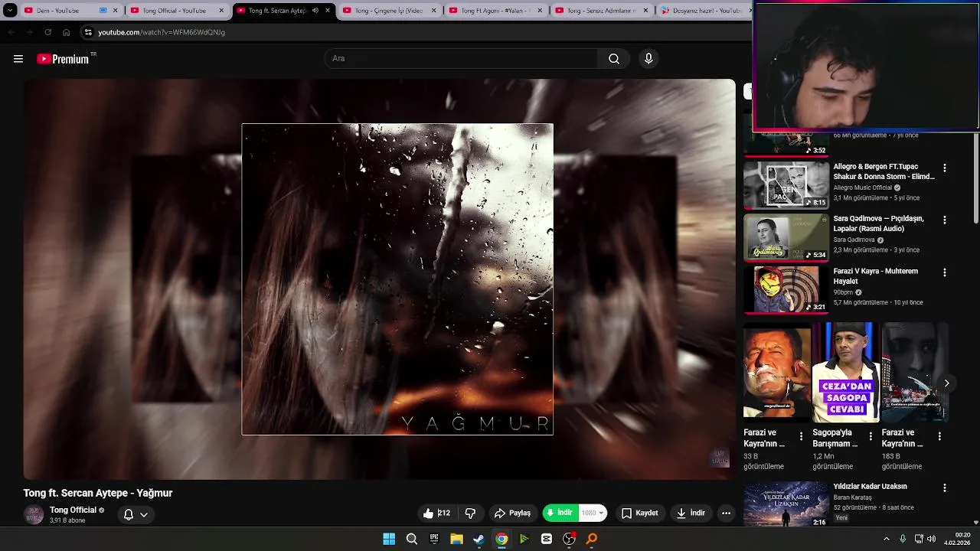Image resolution: width=980 pixels, height=551 pixels.
Task: Open Sara Qədimova Pıçıldaşın video title
Action: (878, 223)
